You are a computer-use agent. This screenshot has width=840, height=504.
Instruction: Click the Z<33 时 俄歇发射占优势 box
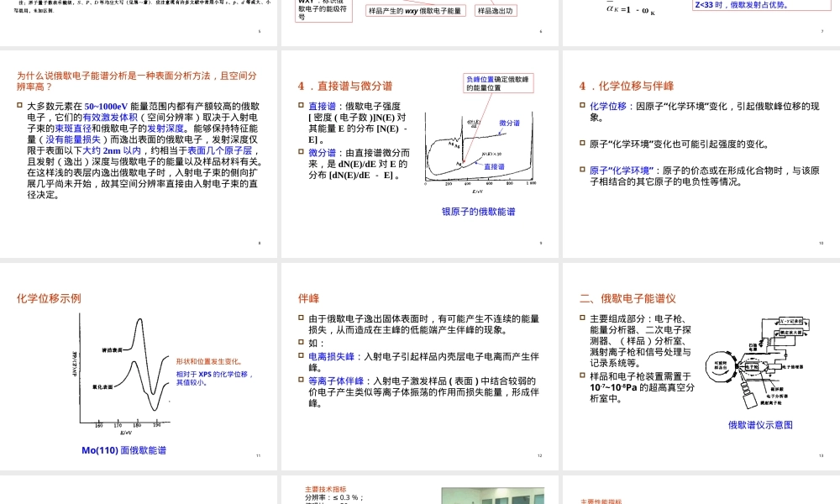pyautogui.click(x=761, y=5)
